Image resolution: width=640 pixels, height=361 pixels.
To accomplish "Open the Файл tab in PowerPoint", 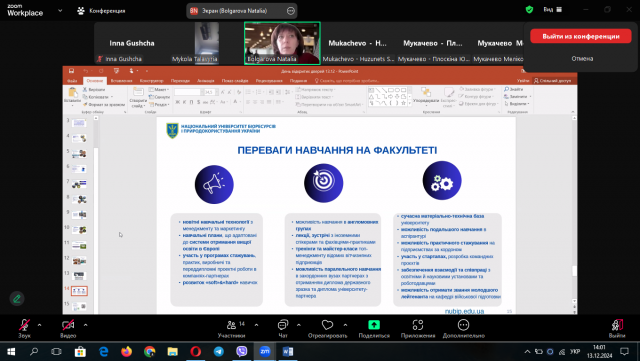I will (72, 81).
